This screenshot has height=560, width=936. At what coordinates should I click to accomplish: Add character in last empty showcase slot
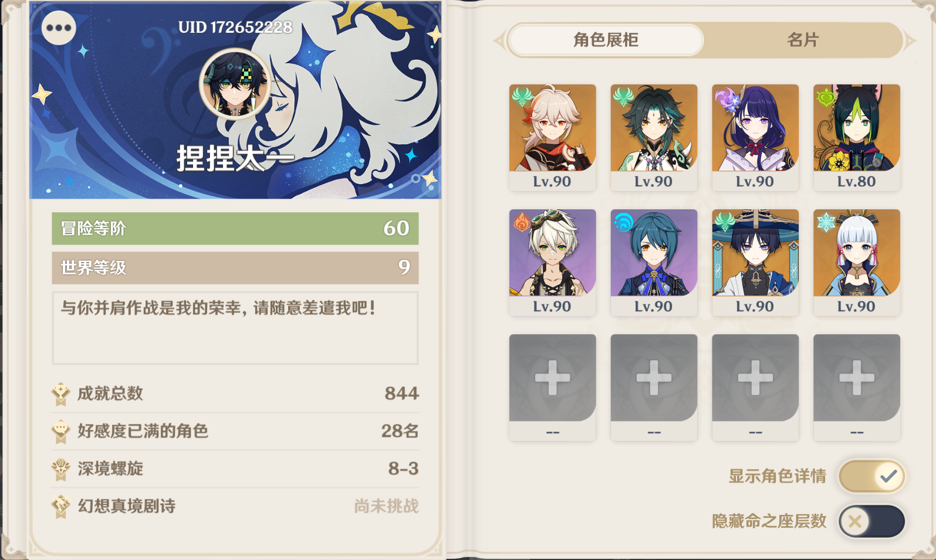point(857,387)
